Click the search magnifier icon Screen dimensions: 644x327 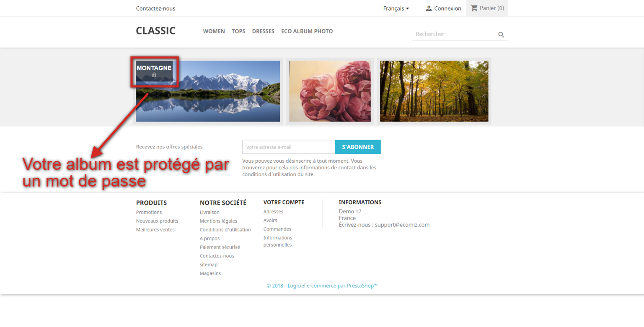(x=501, y=35)
